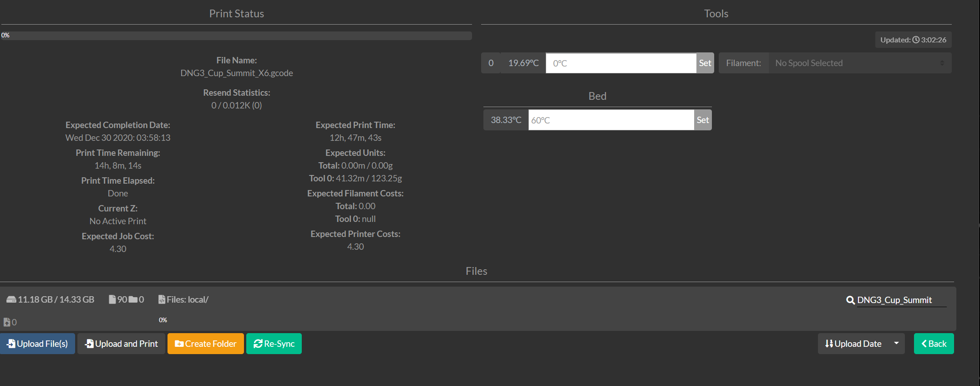This screenshot has width=980, height=386.
Task: Click Expected Completion Date value
Action: pyautogui.click(x=118, y=138)
